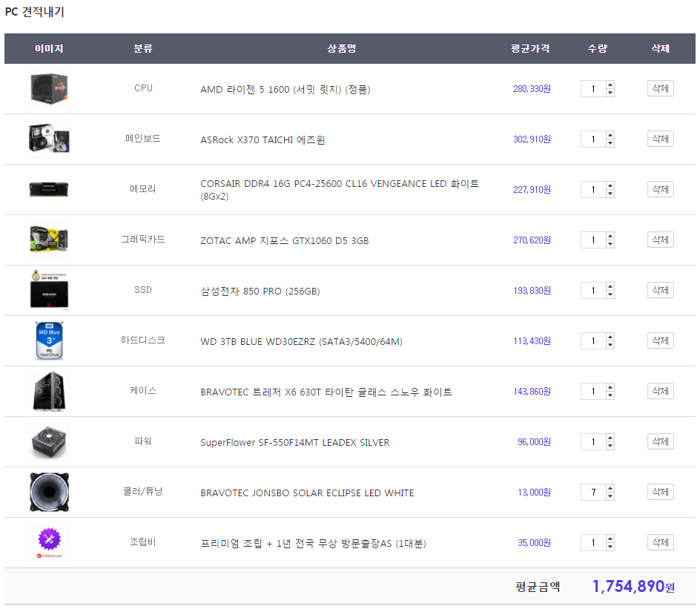Select the 302,910원 motherboard price
Viewport: 700px width, 609px height.
point(532,139)
